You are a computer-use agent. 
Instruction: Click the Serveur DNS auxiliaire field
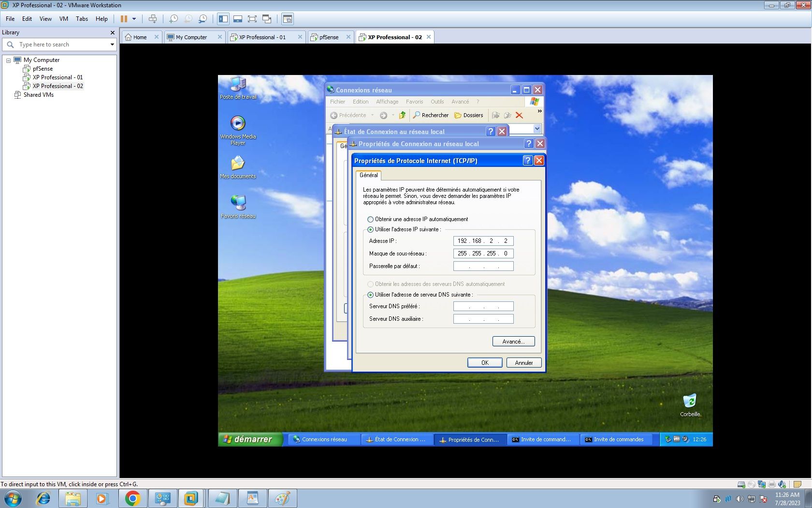[x=483, y=319]
